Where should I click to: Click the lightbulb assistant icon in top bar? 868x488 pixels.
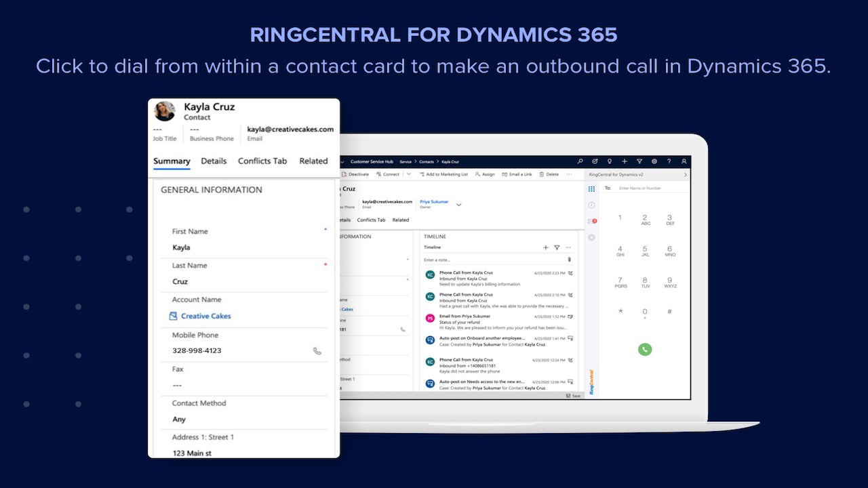click(610, 161)
